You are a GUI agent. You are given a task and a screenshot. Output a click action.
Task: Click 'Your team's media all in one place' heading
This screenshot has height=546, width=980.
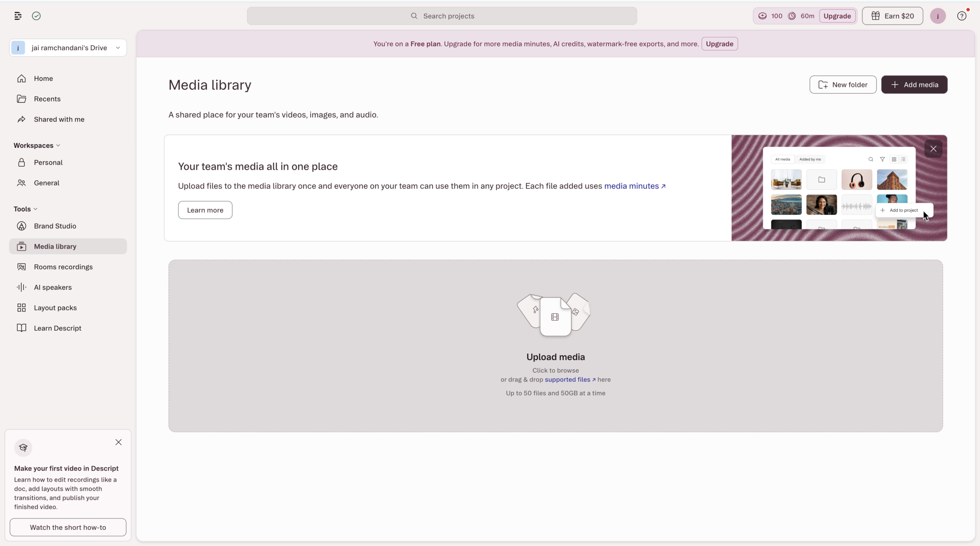click(258, 167)
